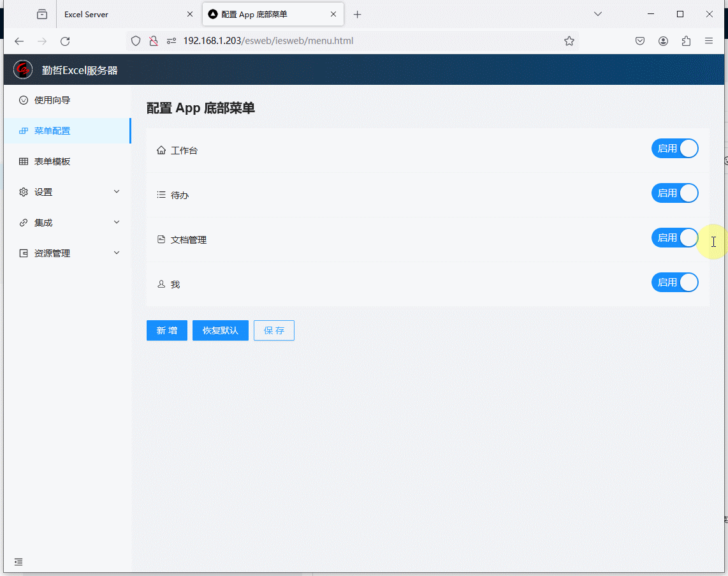Viewport: 728px width, 576px height.
Task: Collapse the sidebar using bottom-left icon
Action: [x=18, y=562]
